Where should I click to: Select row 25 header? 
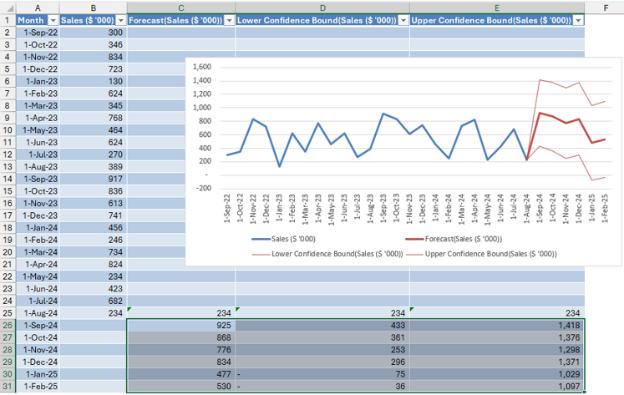click(8, 313)
